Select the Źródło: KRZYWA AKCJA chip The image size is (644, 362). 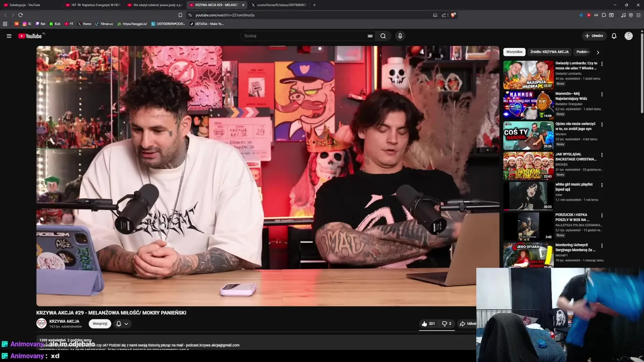[x=549, y=52]
